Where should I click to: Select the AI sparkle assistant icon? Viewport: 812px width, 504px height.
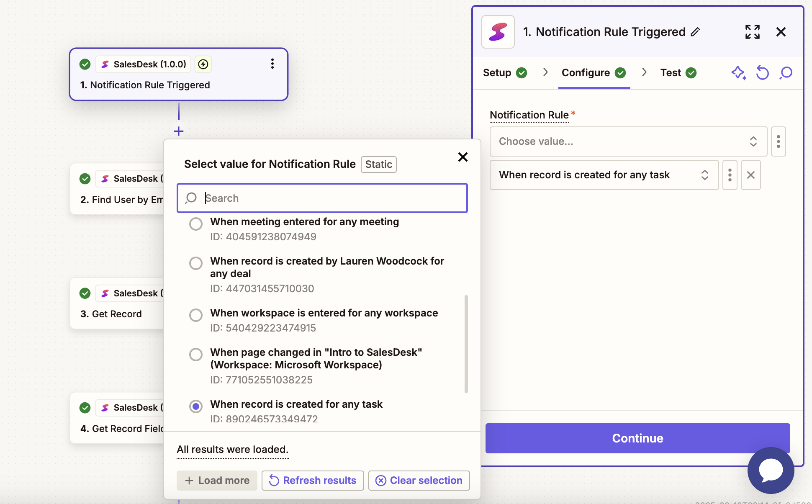[x=738, y=72]
